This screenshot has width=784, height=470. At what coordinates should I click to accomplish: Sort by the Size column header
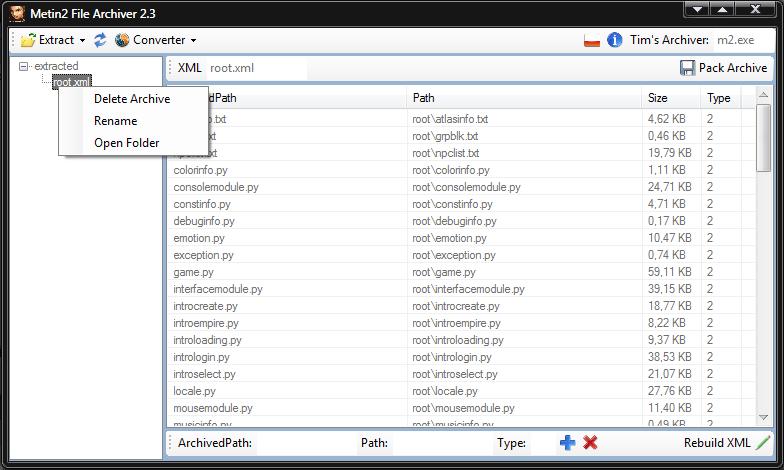pos(671,98)
